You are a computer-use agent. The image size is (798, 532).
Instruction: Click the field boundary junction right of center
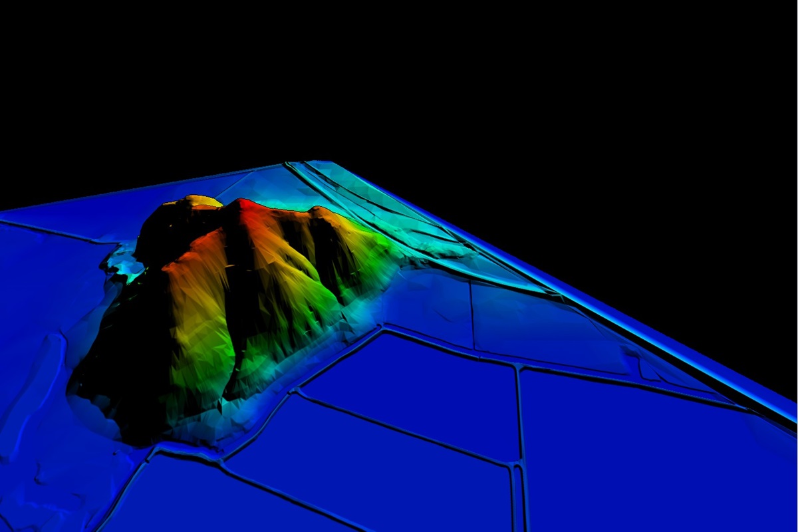[517, 365]
